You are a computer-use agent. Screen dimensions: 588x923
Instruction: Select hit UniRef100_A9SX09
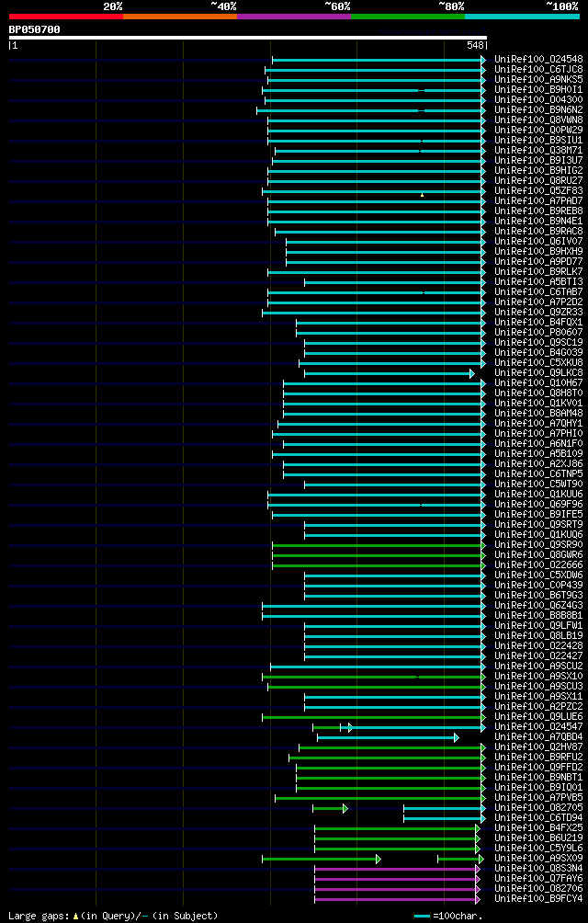point(538,857)
